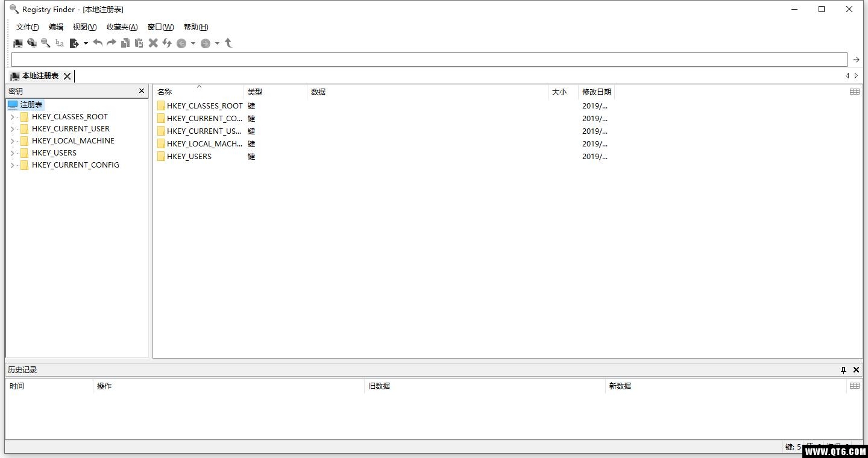868x458 pixels.
Task: Close the 密钥 tree panel
Action: click(142, 91)
